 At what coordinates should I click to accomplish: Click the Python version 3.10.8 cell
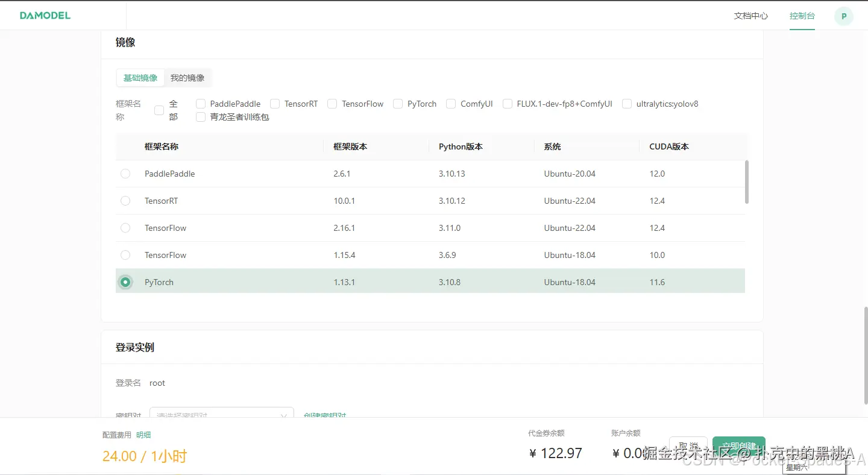click(450, 282)
